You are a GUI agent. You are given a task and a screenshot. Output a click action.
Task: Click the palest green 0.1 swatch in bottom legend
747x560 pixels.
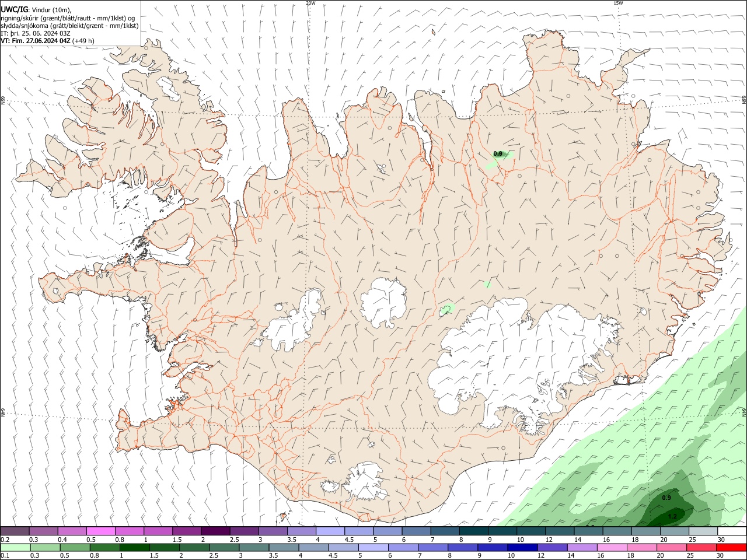pos(15,547)
